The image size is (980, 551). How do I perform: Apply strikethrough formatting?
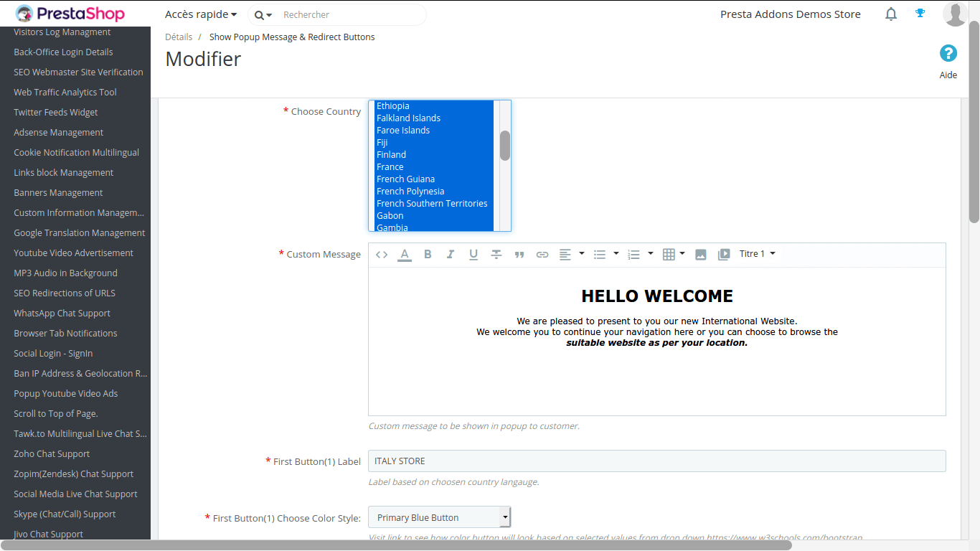(496, 255)
